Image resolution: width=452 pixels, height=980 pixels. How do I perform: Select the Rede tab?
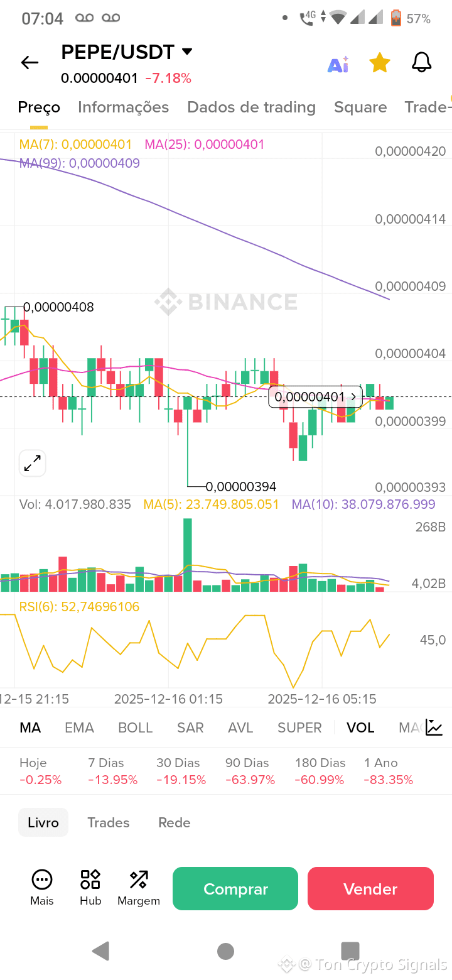click(174, 822)
